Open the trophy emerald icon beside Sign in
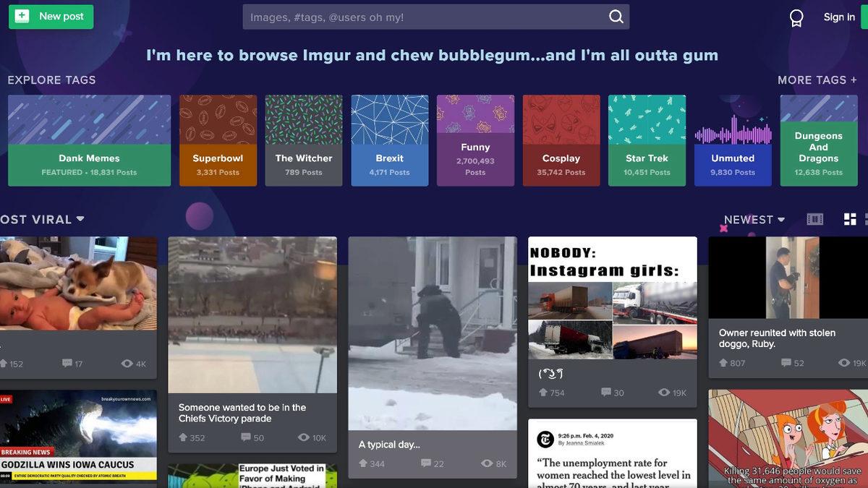Viewport: 868px width, 488px height. coord(796,17)
